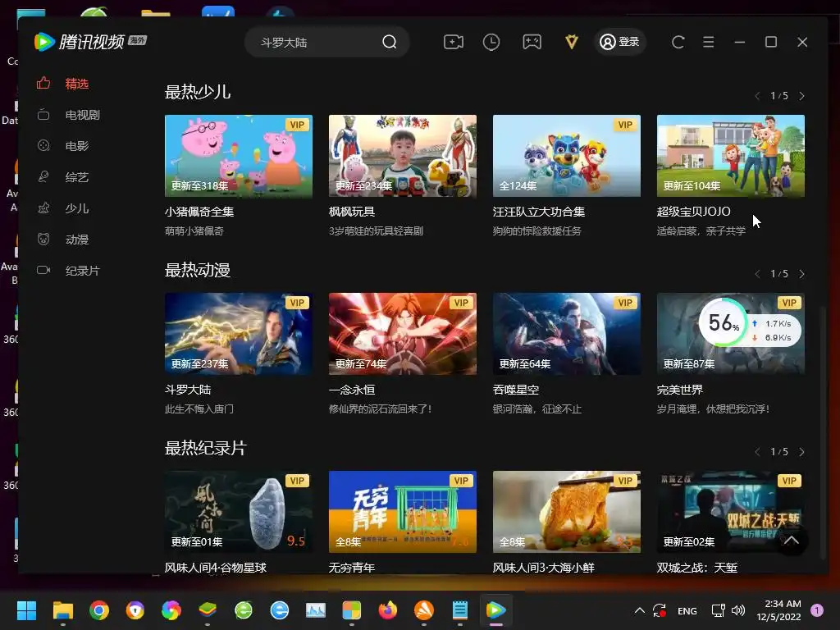Click the back-to-top arrow button
840x630 pixels.
(792, 540)
